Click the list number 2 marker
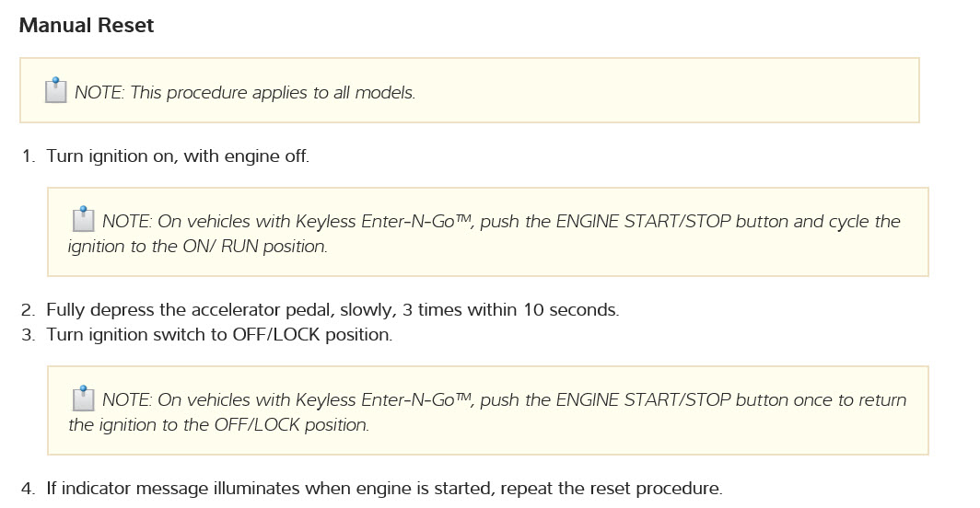980x508 pixels. [x=28, y=310]
